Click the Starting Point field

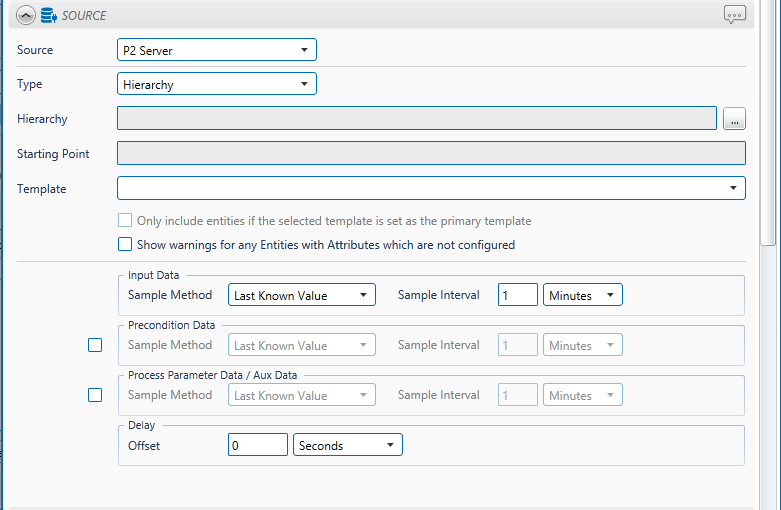point(431,154)
